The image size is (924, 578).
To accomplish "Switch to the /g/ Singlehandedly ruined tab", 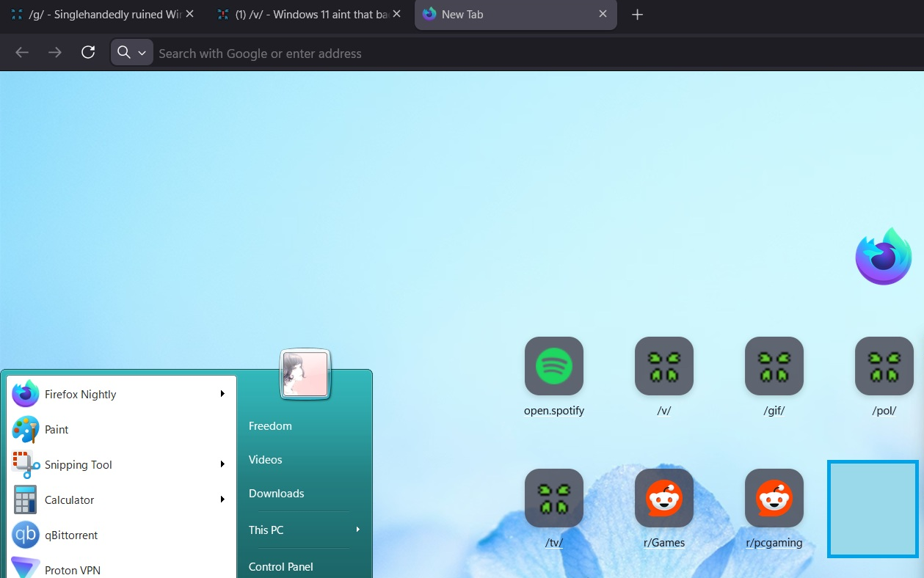I will (103, 15).
